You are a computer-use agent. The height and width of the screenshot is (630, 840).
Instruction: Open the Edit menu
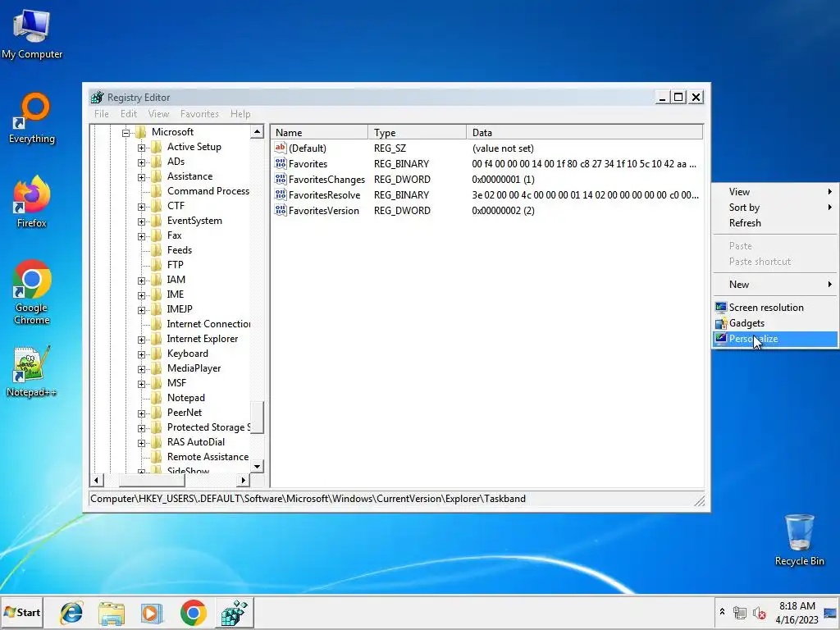129,113
